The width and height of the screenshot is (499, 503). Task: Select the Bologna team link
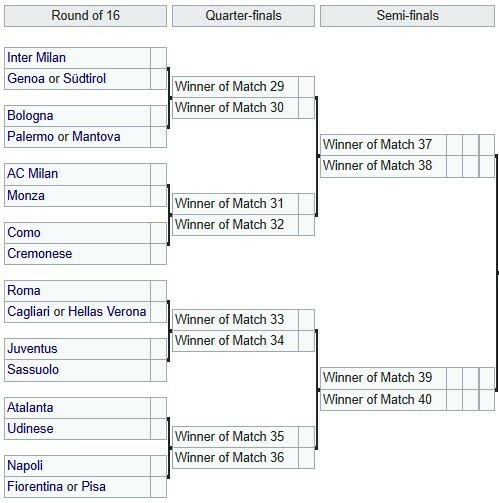[30, 116]
